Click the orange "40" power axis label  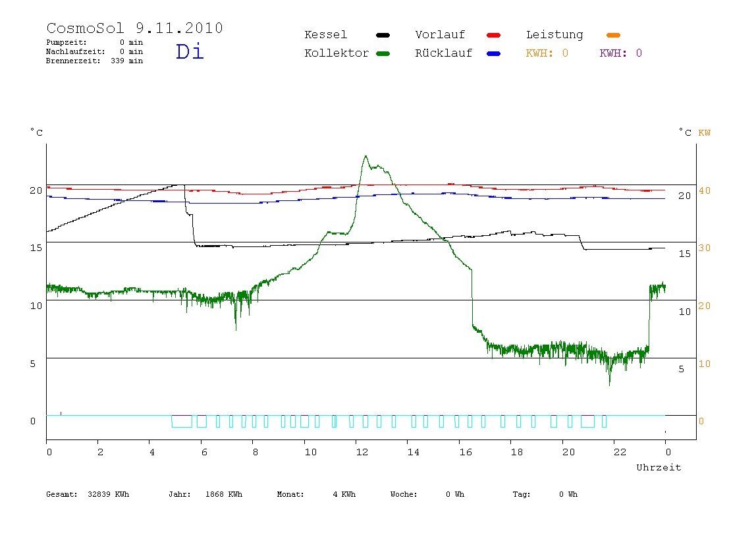pos(705,190)
